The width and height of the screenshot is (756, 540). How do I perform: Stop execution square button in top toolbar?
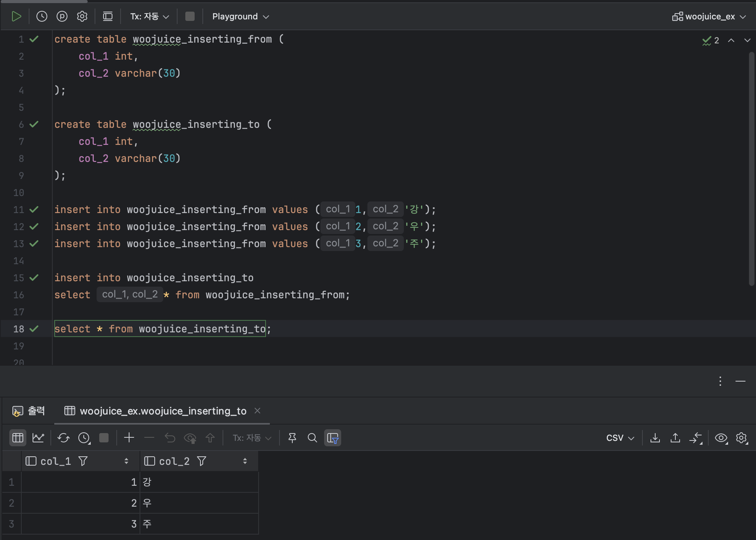(x=190, y=16)
